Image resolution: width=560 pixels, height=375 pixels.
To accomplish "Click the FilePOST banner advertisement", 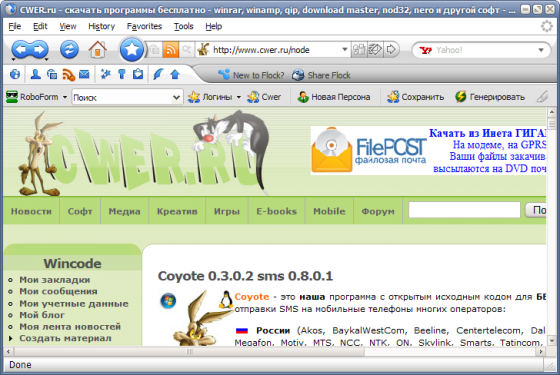I will click(x=428, y=150).
